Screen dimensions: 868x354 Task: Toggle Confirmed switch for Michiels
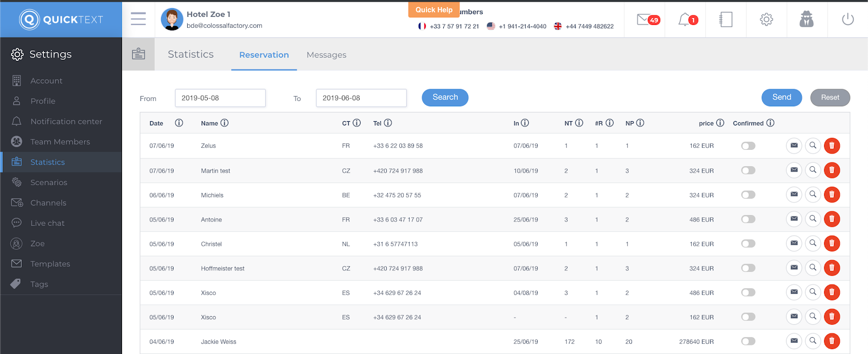click(x=748, y=195)
